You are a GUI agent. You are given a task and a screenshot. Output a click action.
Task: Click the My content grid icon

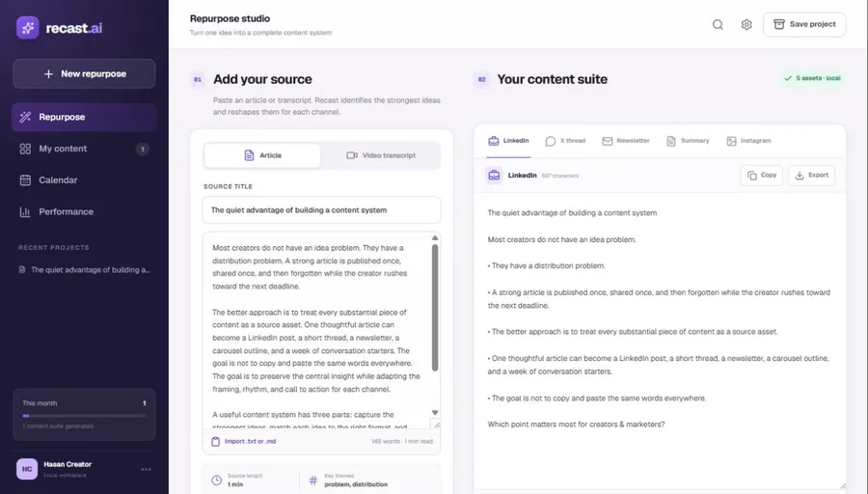(25, 149)
